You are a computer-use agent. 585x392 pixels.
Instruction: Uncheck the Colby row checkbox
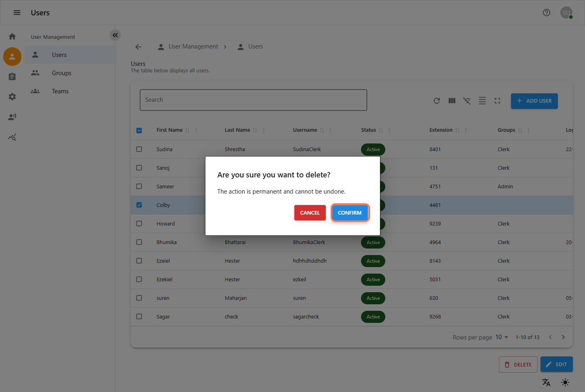(x=139, y=205)
